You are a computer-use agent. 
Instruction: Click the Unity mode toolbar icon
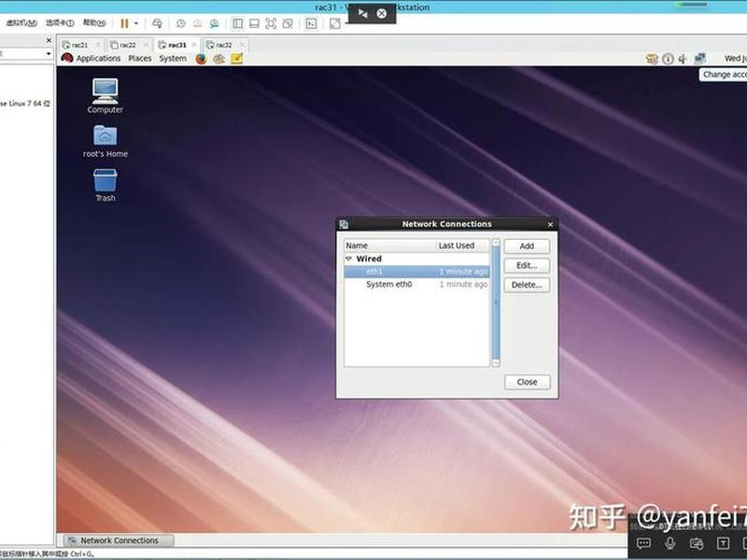click(x=288, y=23)
